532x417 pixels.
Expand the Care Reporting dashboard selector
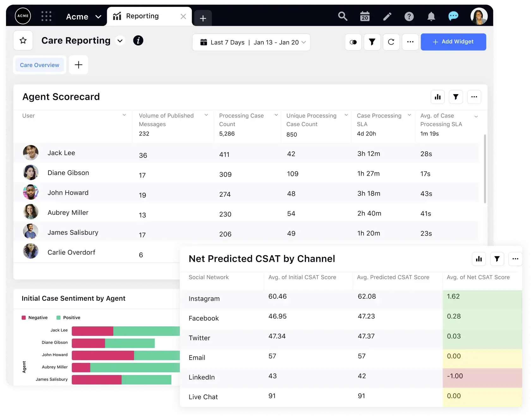(x=120, y=41)
